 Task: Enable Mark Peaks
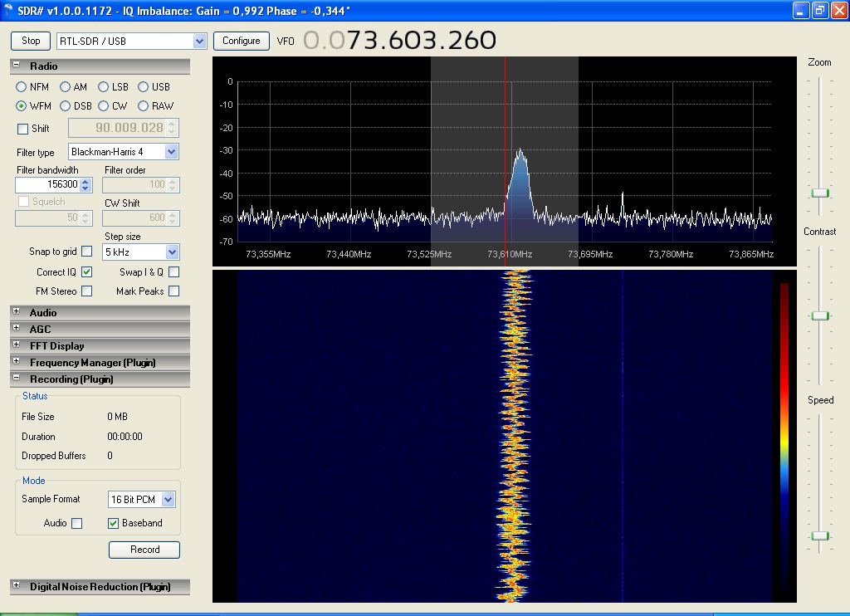tap(173, 291)
